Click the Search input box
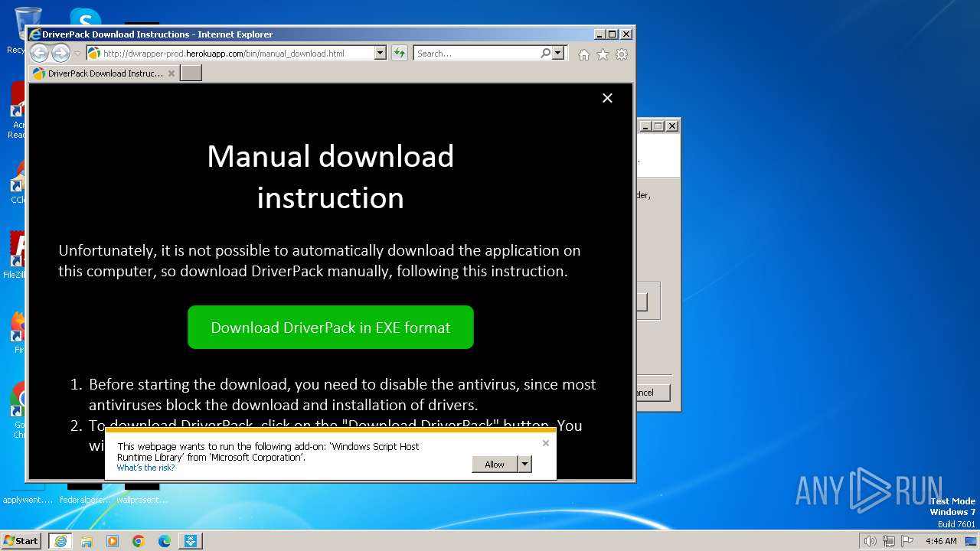980x551 pixels. point(476,53)
